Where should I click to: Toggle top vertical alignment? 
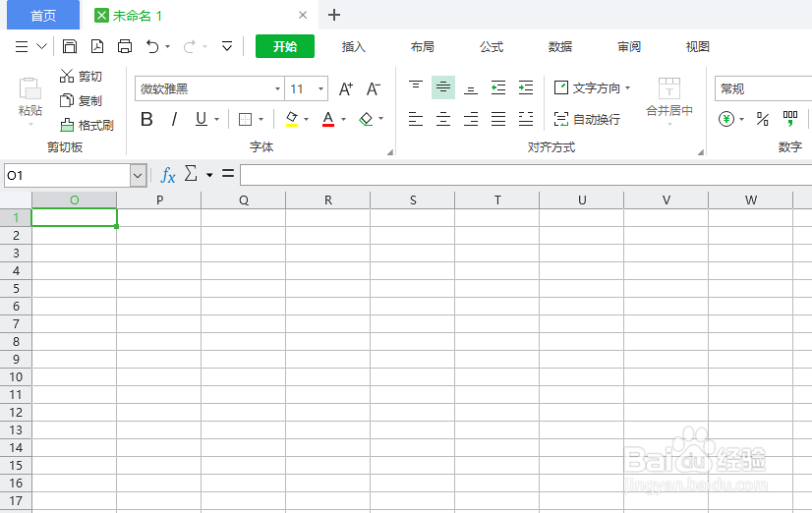pos(415,86)
